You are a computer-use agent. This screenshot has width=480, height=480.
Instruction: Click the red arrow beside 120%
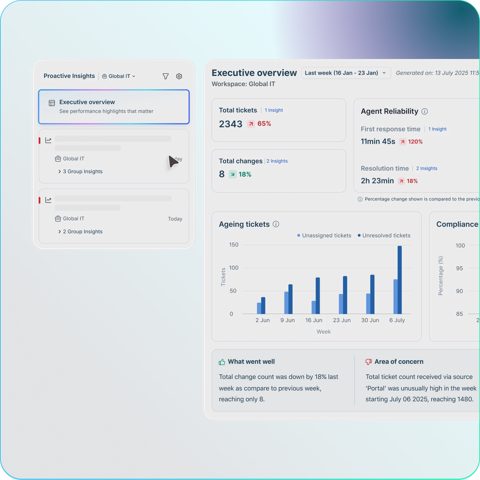point(403,142)
